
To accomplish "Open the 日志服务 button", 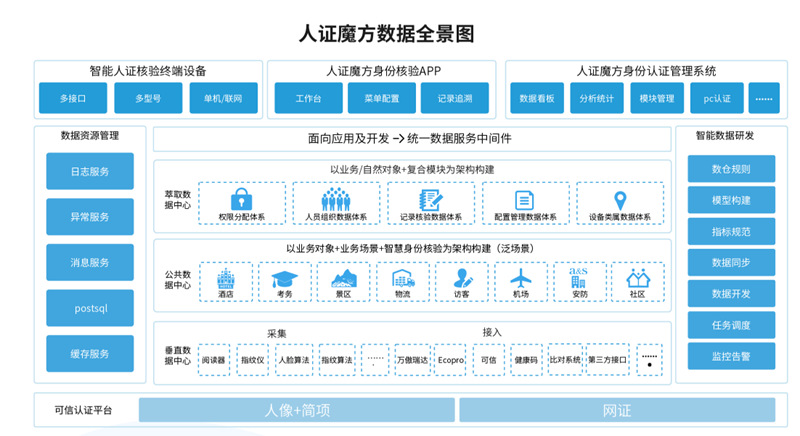I will pos(90,171).
